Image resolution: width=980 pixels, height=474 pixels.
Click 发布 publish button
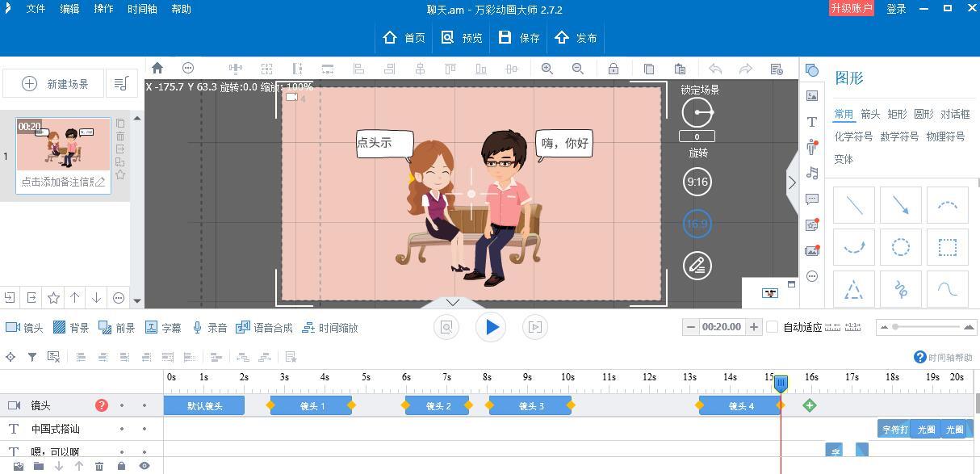click(x=576, y=38)
